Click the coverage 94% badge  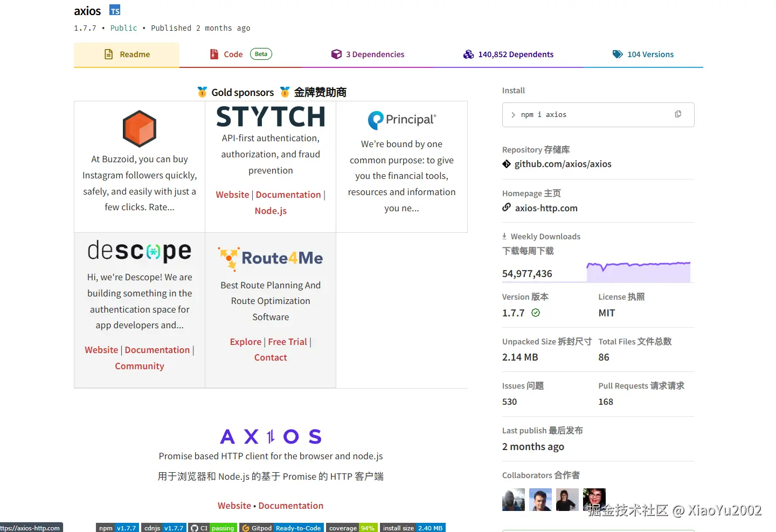352,528
